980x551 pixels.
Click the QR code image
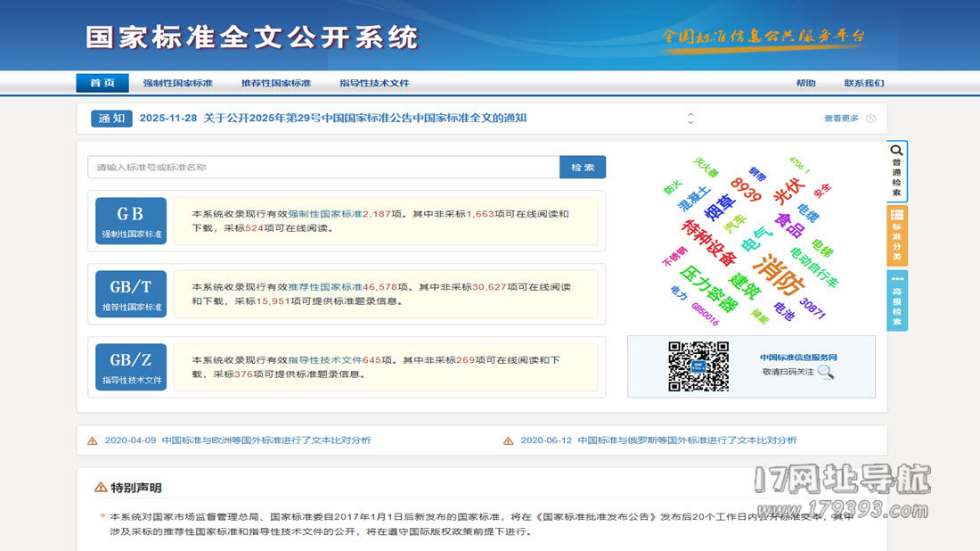pos(698,366)
